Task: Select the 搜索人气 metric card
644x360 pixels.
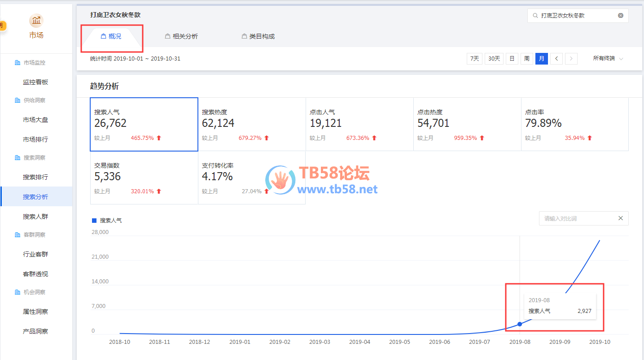Action: tap(144, 125)
